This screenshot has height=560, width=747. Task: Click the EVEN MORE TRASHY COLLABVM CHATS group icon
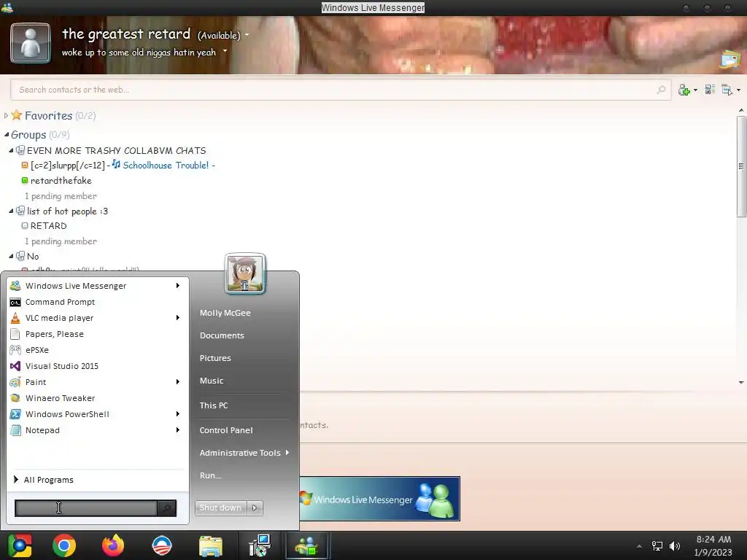[x=20, y=150]
